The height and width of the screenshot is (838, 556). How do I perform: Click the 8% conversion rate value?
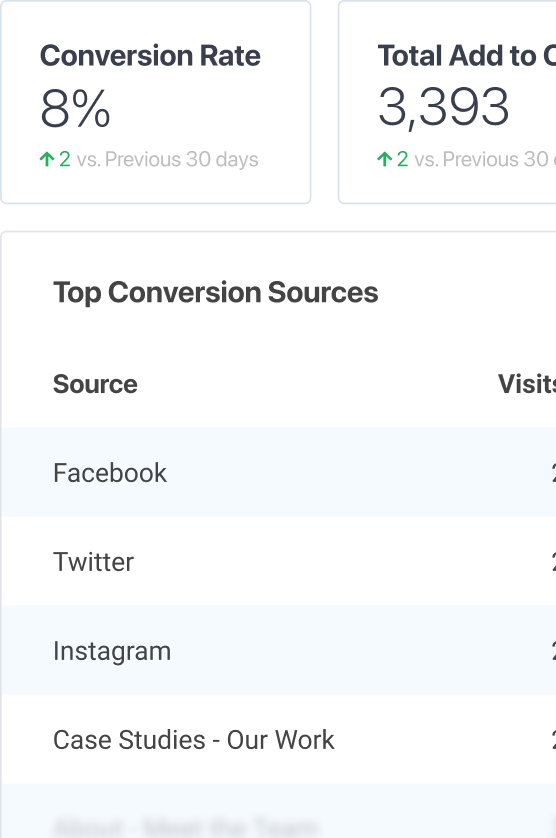coord(75,109)
